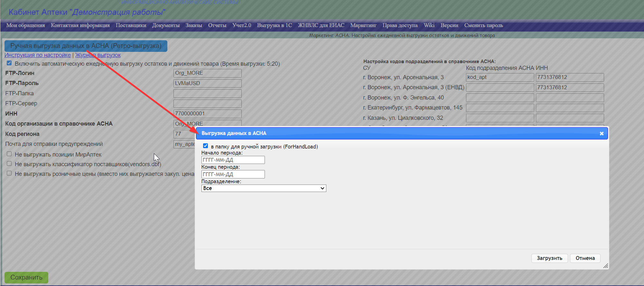Image resolution: width=644 pixels, height=286 pixels.
Task: Click the FTP-Логин input field
Action: point(207,73)
